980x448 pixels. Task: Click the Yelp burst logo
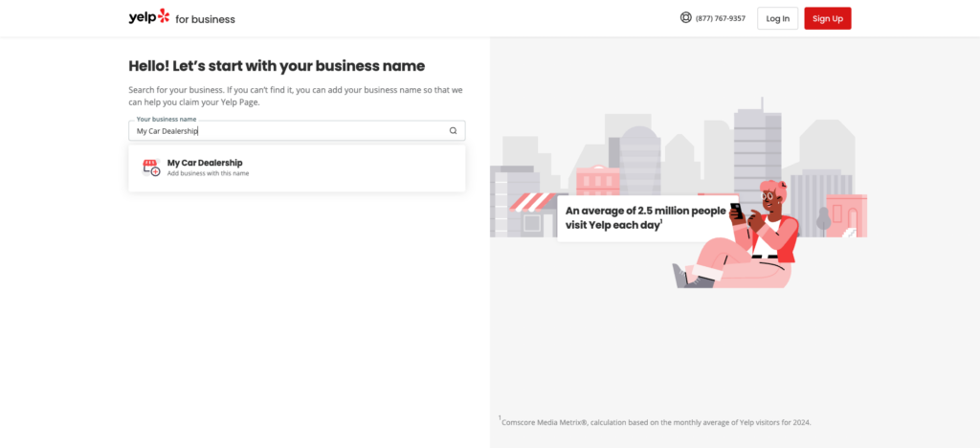[163, 16]
